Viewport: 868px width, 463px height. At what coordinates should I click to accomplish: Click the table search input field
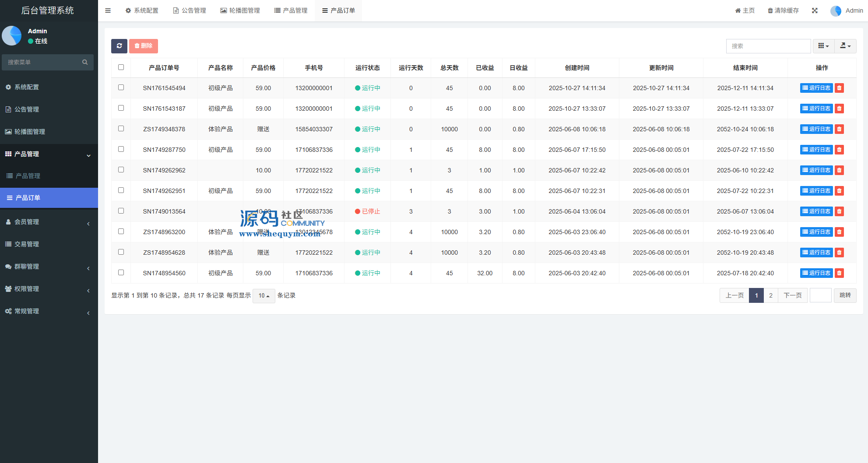click(x=768, y=46)
